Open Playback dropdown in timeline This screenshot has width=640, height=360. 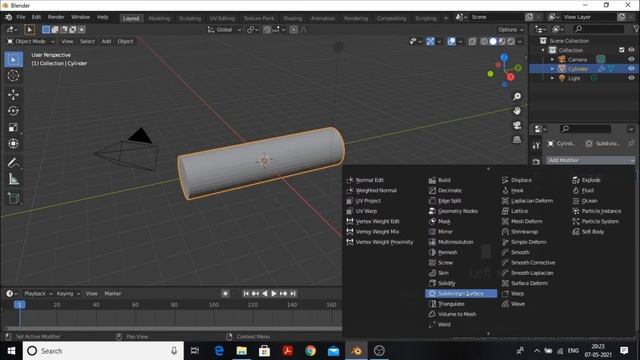(x=38, y=293)
